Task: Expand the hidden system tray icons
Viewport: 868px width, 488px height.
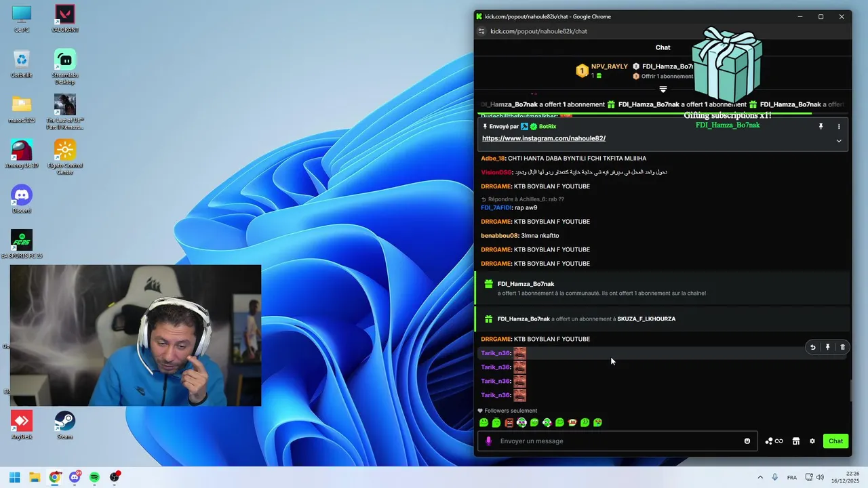Action: point(759,478)
